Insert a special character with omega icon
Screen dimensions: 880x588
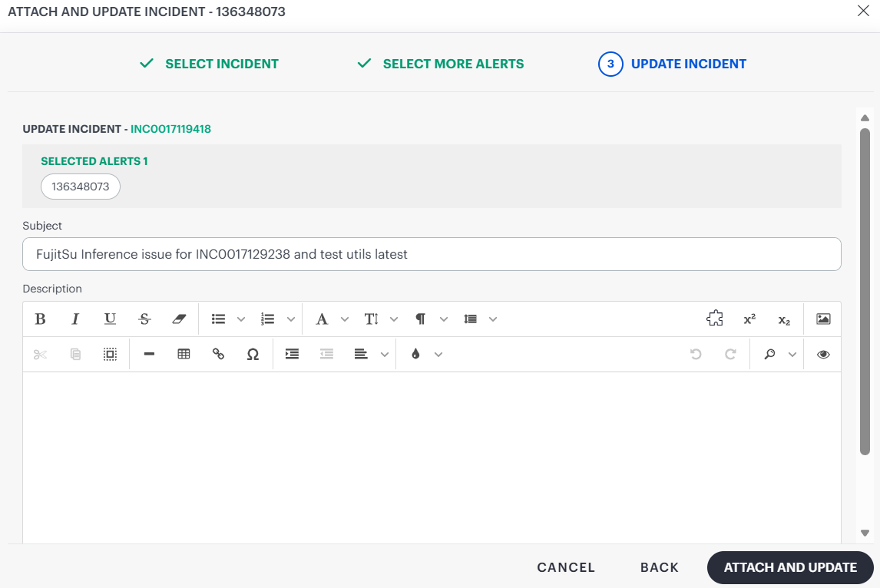click(253, 354)
